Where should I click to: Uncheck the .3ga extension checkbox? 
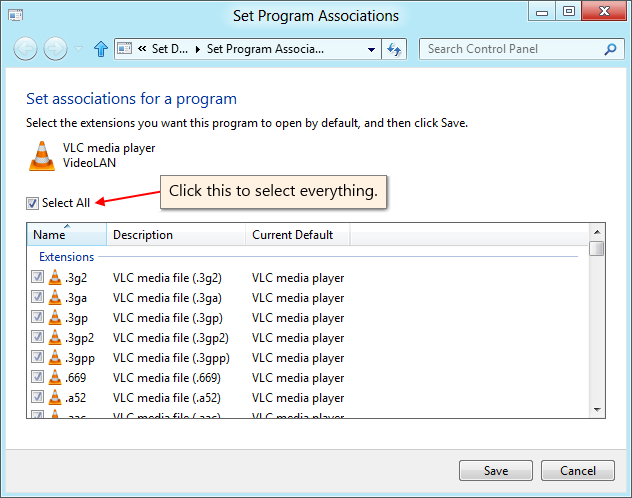click(x=37, y=298)
